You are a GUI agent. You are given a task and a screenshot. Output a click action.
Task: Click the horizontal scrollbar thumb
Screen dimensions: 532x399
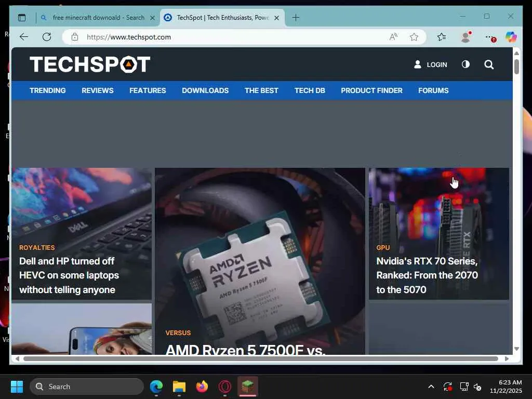(x=261, y=358)
